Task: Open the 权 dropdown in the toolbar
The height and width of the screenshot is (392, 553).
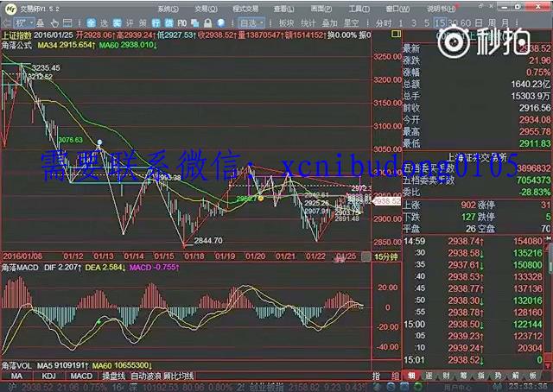Action: (x=24, y=23)
